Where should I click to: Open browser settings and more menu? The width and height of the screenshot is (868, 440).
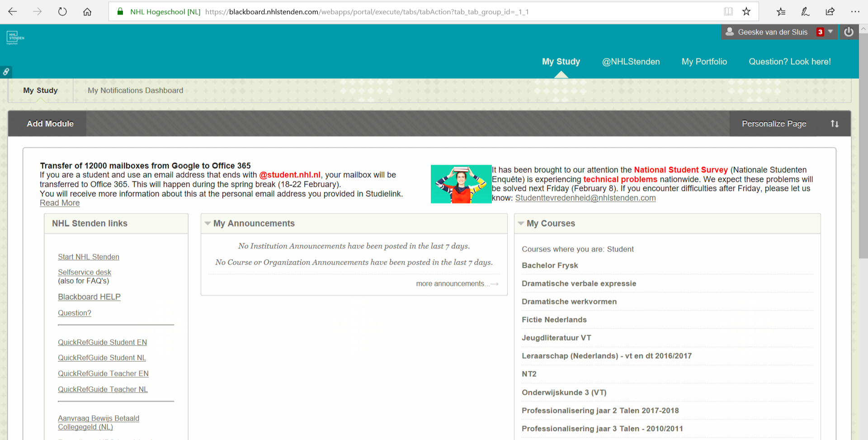[855, 12]
